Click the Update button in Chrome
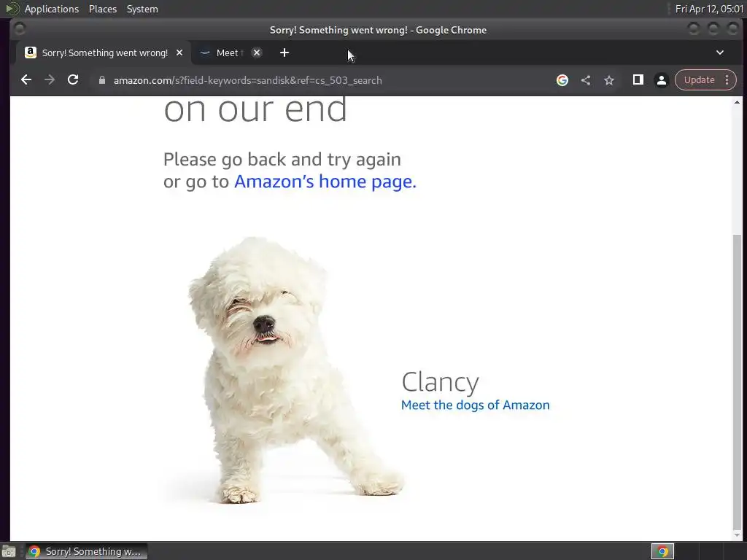 pyautogui.click(x=700, y=80)
